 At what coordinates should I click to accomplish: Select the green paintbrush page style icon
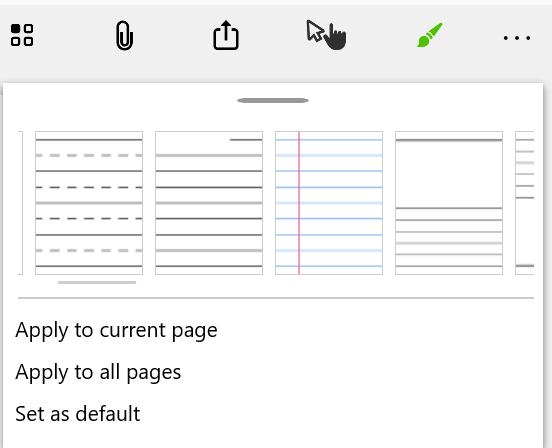[430, 35]
